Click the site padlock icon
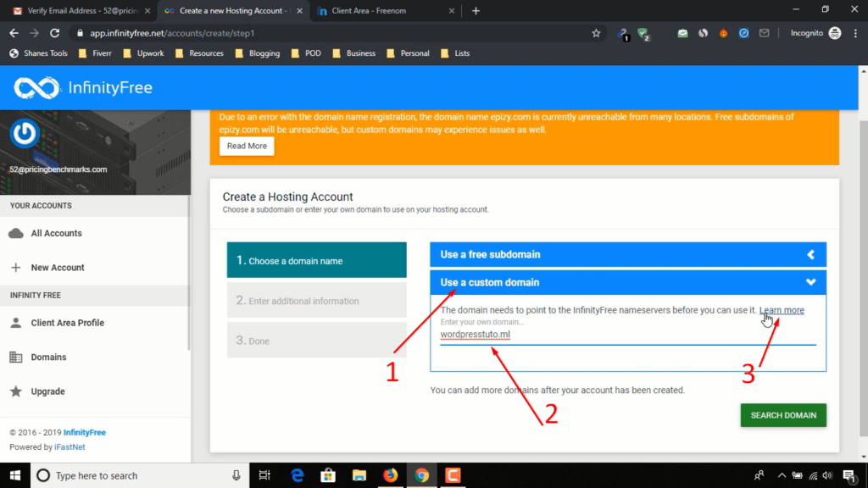 click(x=80, y=33)
